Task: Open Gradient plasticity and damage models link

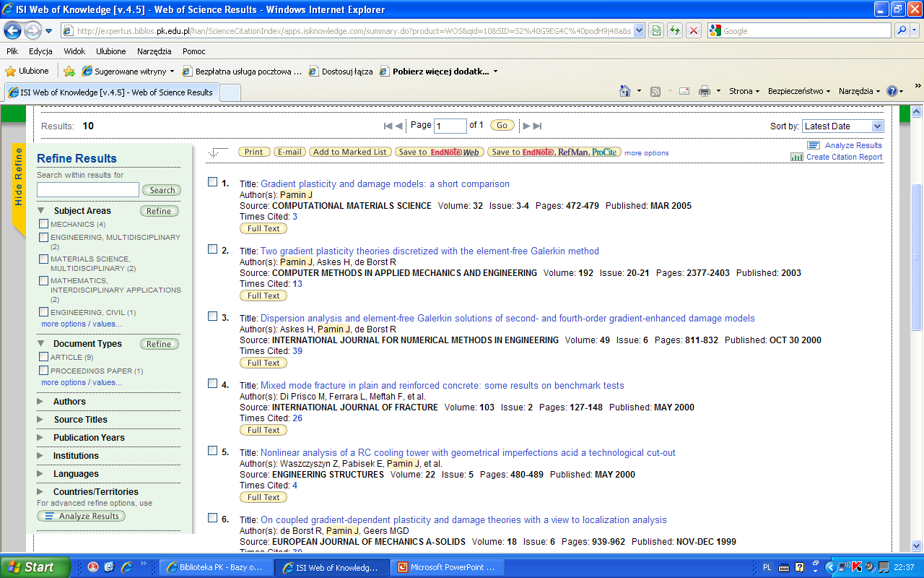Action: tap(385, 184)
